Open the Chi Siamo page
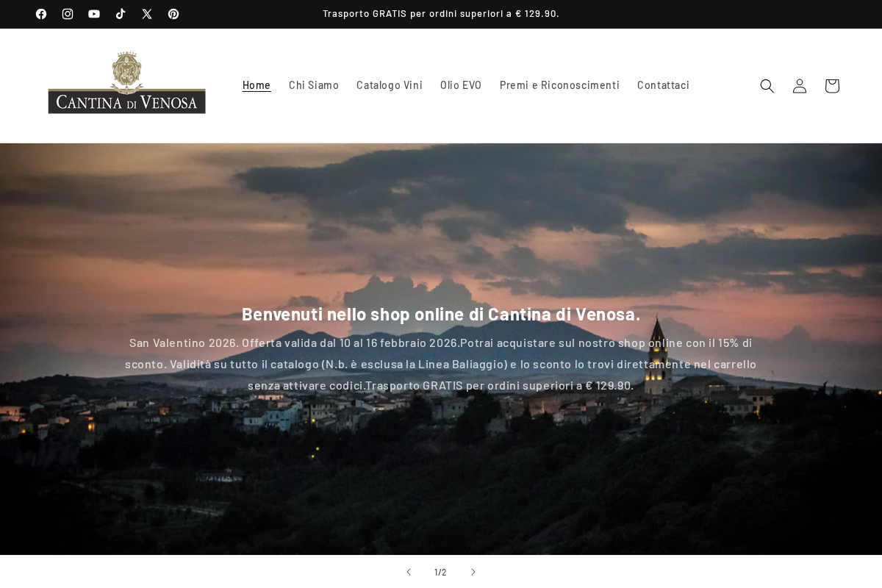Screen dimensions: 882x588 click(314, 85)
